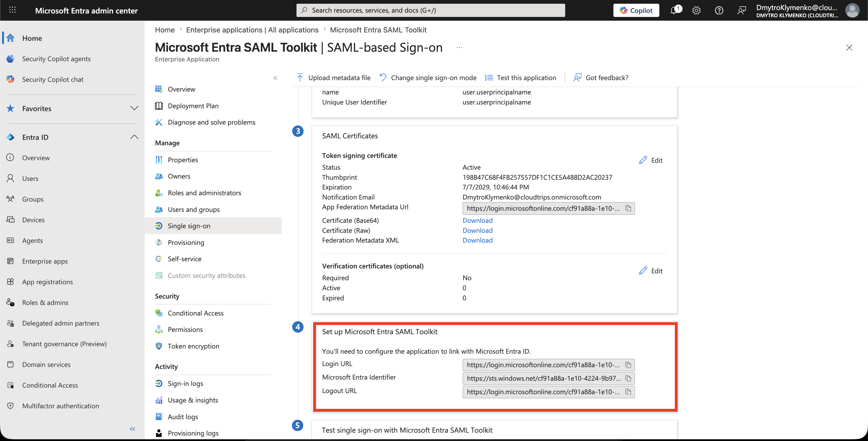Viewport: 868px width, 441px height.
Task: Copy the App Federation Metadata Url
Action: tap(628, 208)
